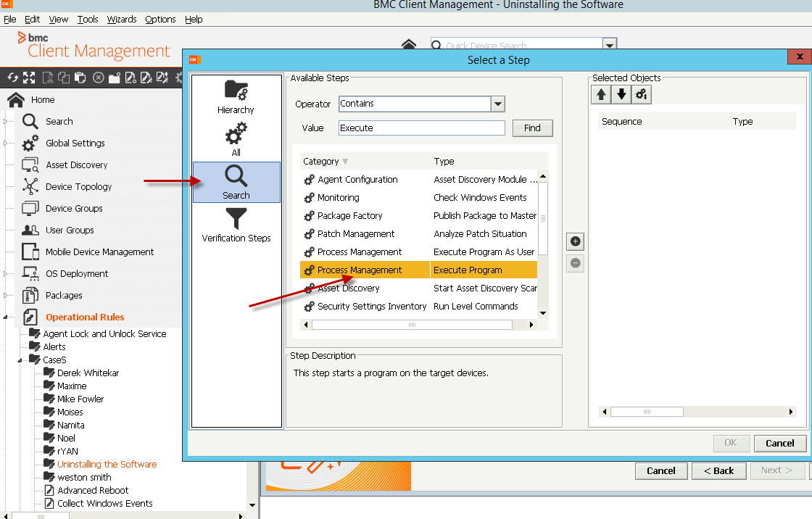Click the Cut toolbar icon with scissors

pos(48,78)
